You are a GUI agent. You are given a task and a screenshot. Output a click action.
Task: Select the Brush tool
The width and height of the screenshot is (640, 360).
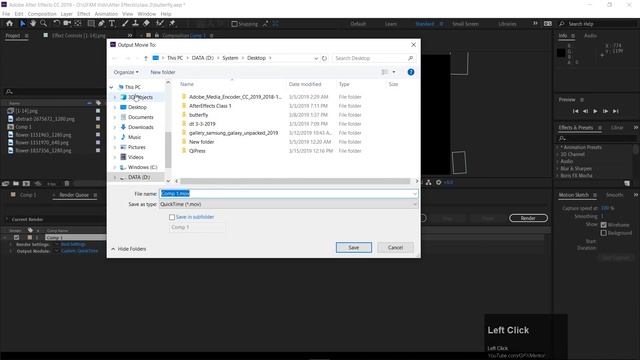tap(125, 24)
